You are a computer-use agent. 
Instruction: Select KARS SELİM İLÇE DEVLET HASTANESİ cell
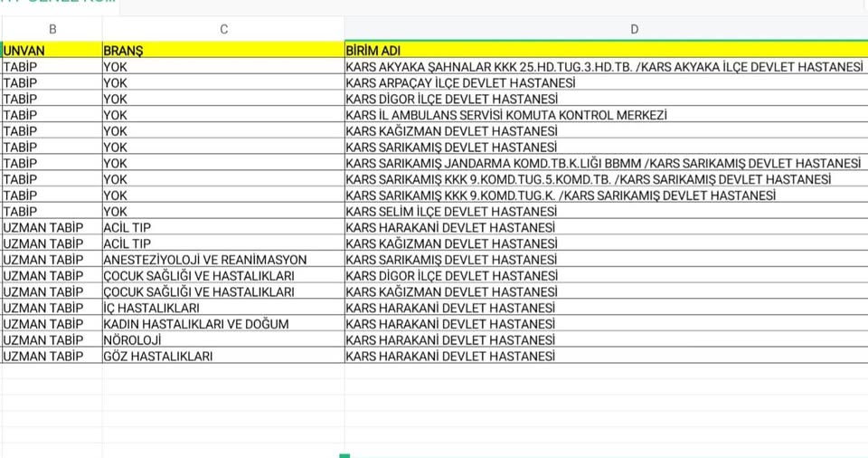(x=606, y=211)
